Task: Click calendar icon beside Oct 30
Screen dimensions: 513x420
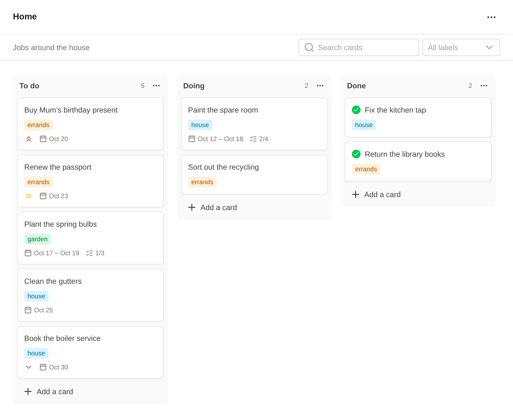Action: coord(43,367)
